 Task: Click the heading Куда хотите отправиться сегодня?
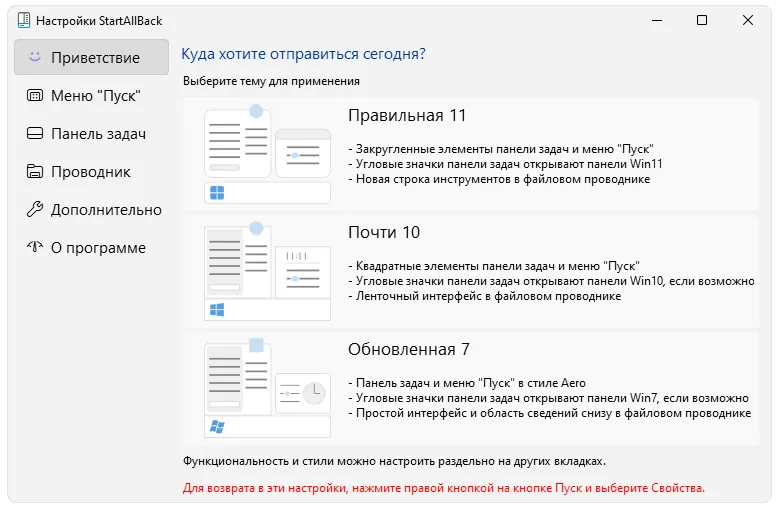(303, 54)
